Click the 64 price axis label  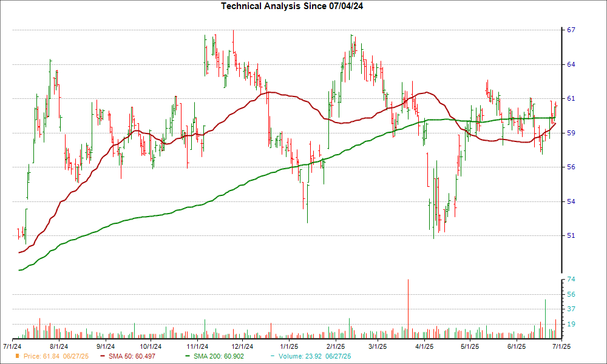571,64
